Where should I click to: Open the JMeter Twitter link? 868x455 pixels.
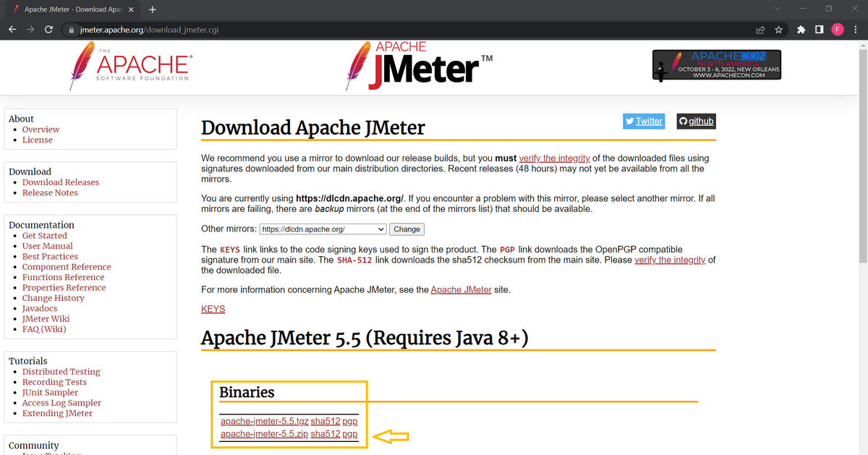[644, 121]
